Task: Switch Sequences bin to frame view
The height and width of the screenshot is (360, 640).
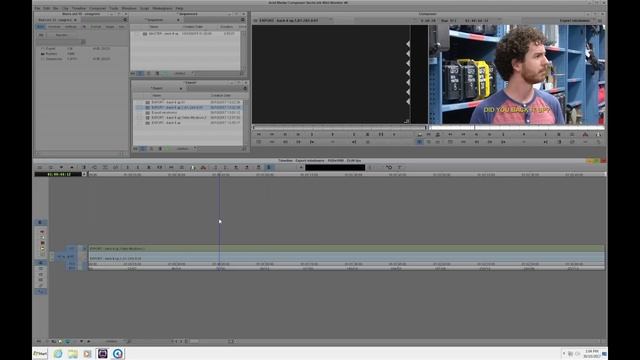Action: coord(149,73)
